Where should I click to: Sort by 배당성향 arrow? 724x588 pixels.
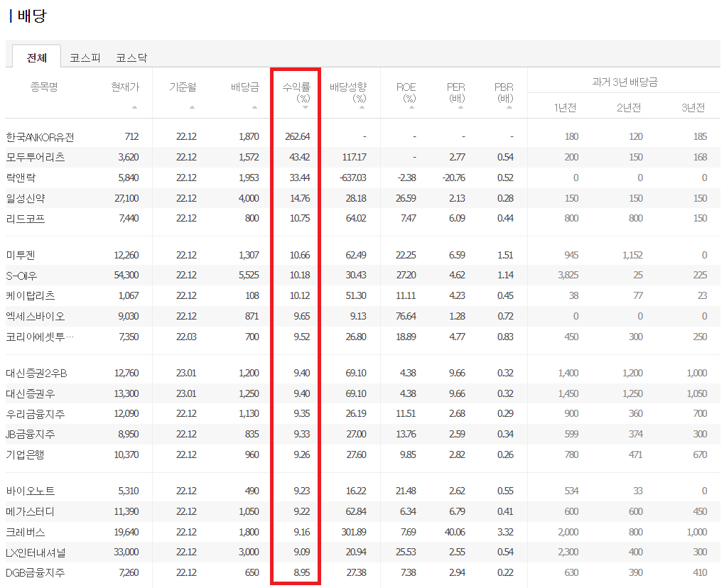coord(362,107)
